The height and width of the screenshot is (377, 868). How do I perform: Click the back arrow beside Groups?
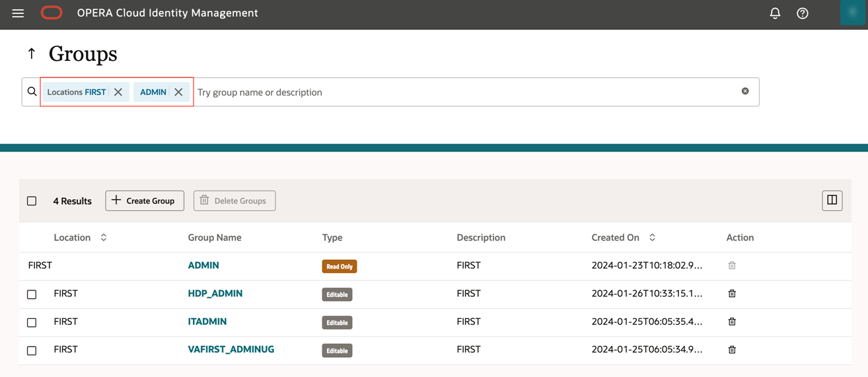tap(32, 54)
